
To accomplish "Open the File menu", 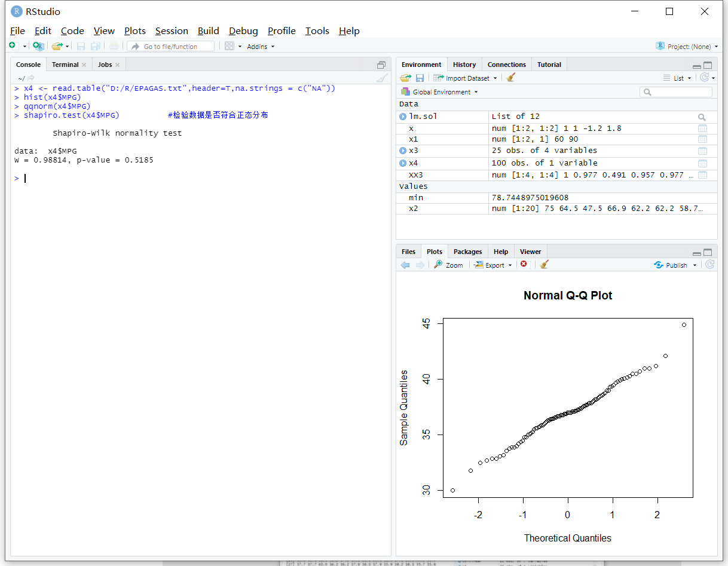I will point(17,30).
